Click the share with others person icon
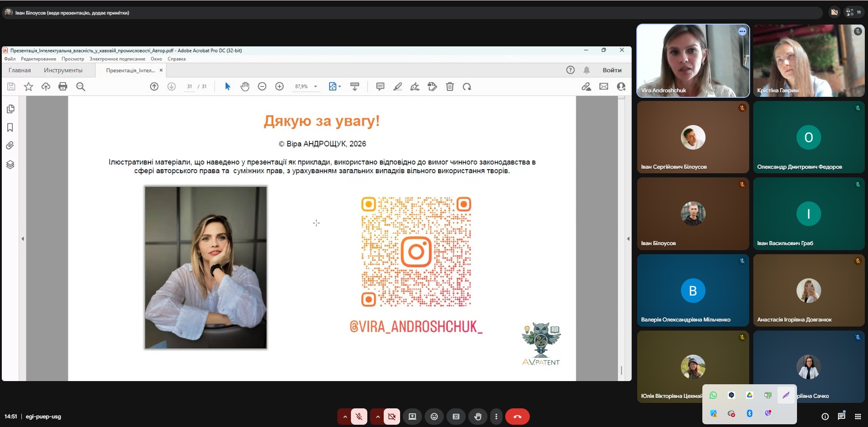This screenshot has height=427, width=868. pos(621,86)
